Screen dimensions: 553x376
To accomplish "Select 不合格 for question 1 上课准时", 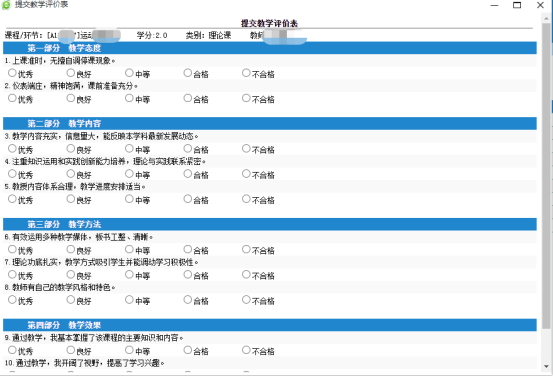I will pos(246,73).
